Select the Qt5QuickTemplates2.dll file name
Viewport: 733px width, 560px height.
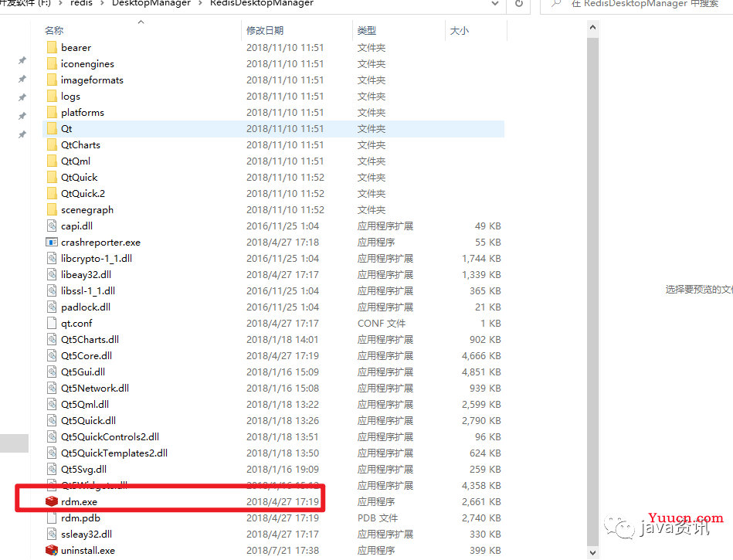pyautogui.click(x=114, y=453)
